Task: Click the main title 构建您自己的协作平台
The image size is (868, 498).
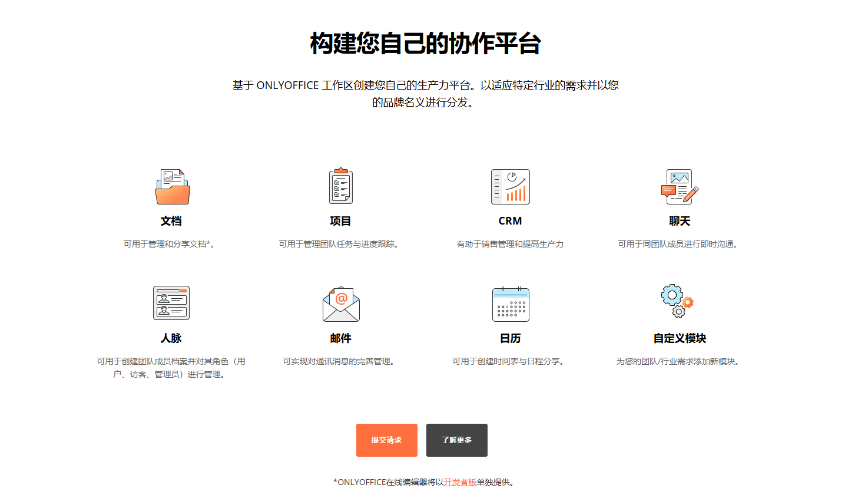Action: (x=425, y=44)
